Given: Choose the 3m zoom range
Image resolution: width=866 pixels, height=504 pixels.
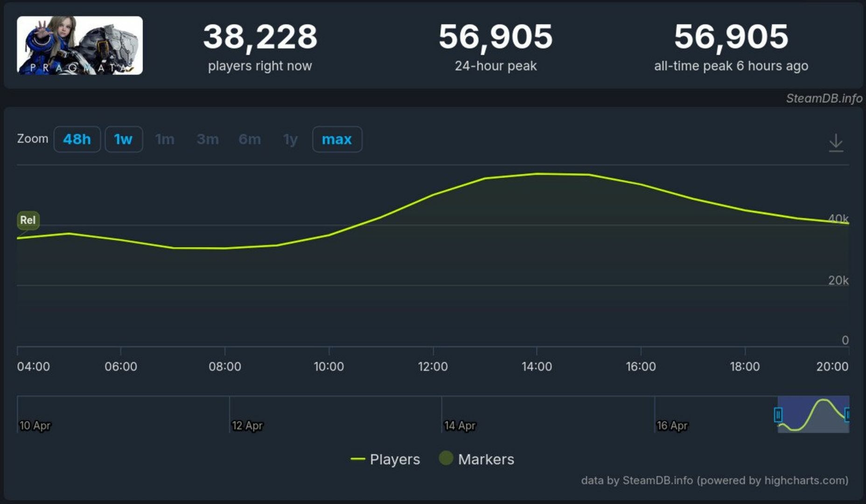Looking at the screenshot, I should point(208,139).
